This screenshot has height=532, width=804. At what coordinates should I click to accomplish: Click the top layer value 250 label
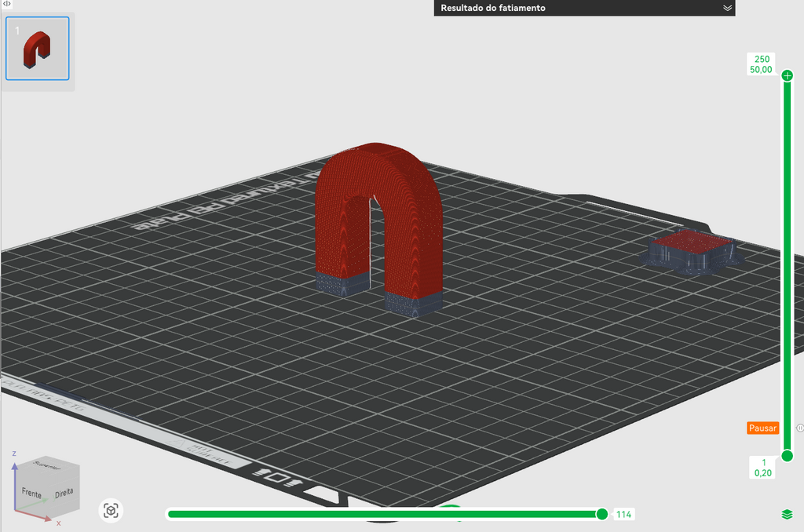pyautogui.click(x=762, y=59)
